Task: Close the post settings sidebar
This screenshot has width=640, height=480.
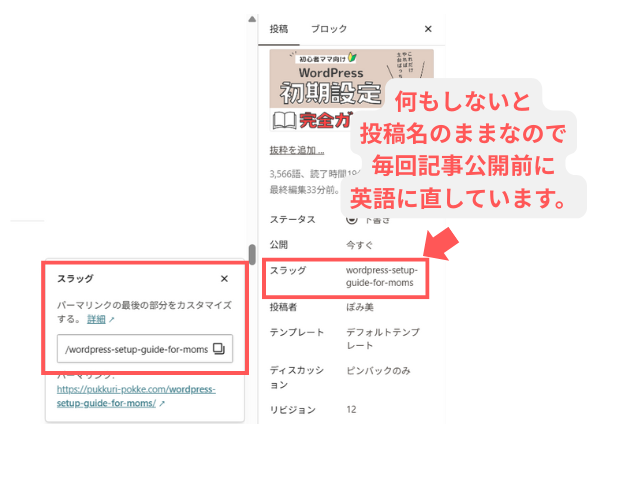Action: (x=428, y=30)
